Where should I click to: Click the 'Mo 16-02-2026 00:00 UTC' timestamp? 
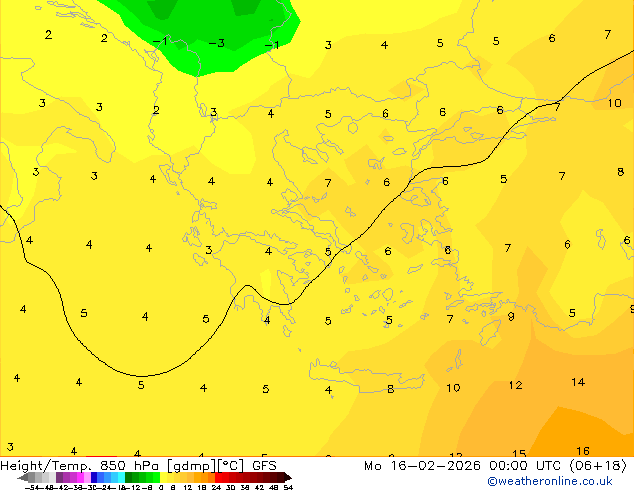pyautogui.click(x=464, y=466)
